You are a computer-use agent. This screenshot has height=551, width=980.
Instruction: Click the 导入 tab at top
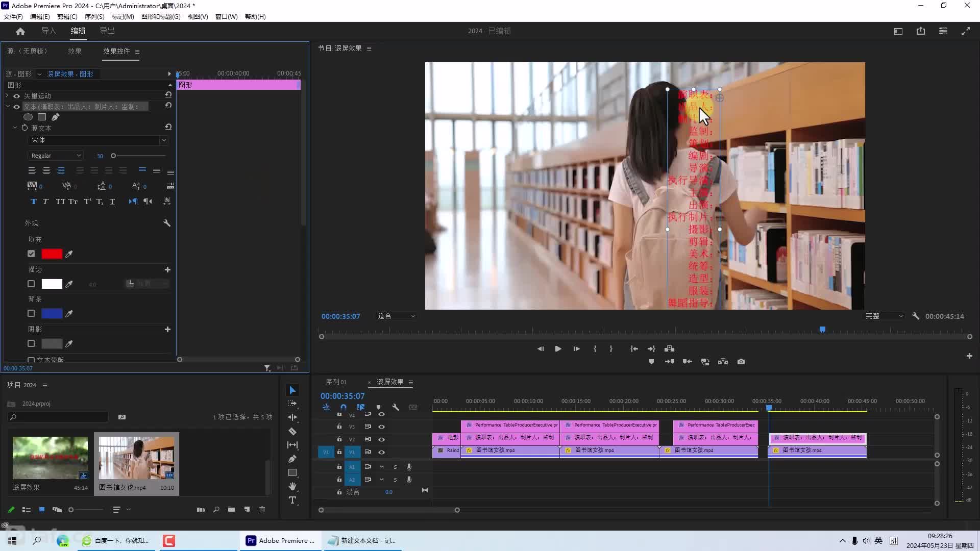coord(48,31)
